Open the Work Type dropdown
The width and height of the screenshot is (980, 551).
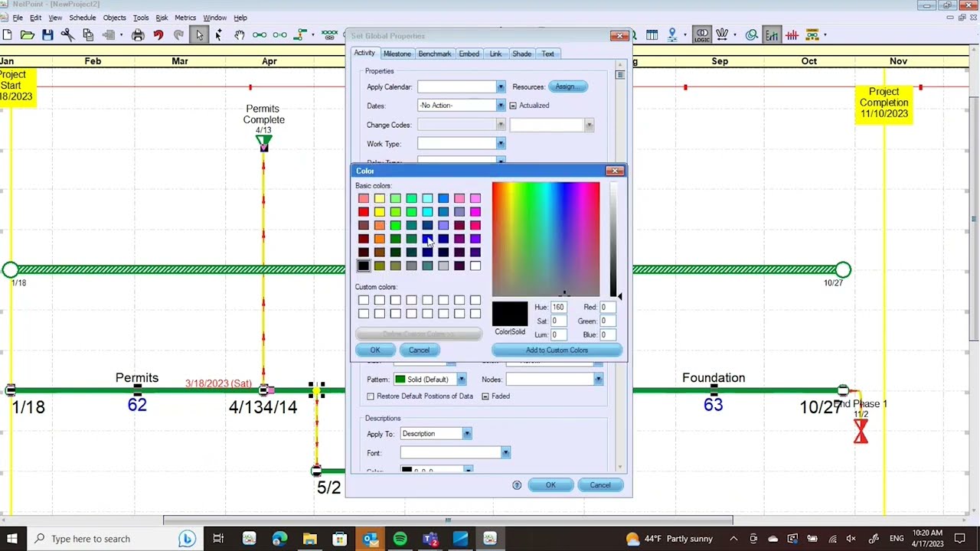coord(500,144)
